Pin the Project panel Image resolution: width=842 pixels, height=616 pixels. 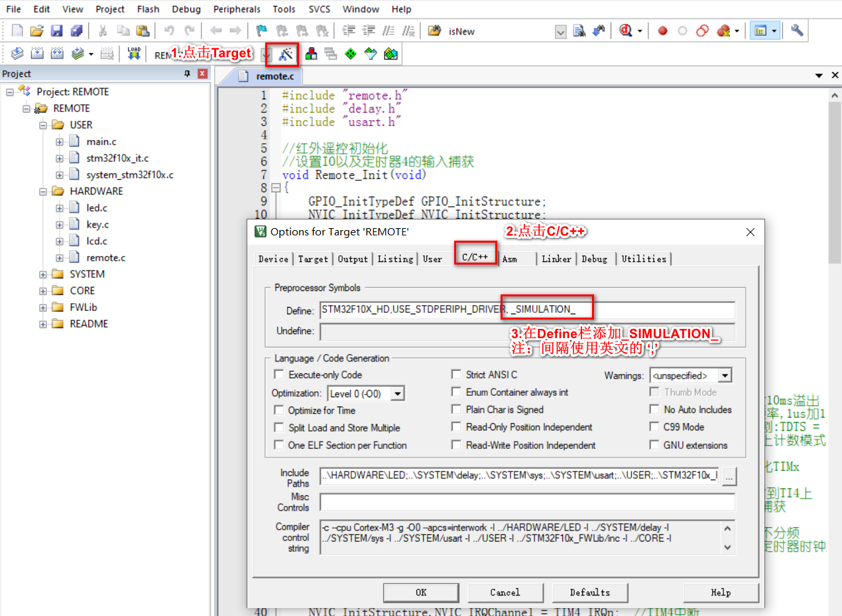click(x=187, y=74)
